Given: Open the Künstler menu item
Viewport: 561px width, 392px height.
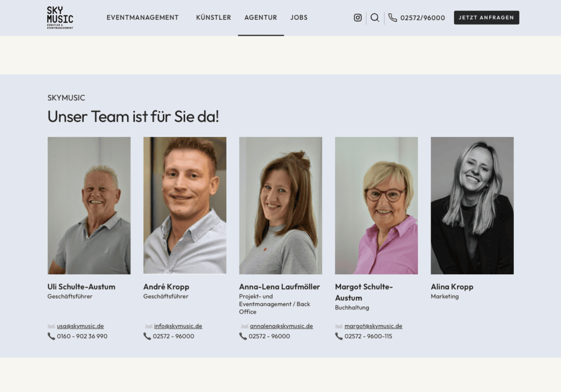Looking at the screenshot, I should pos(214,18).
